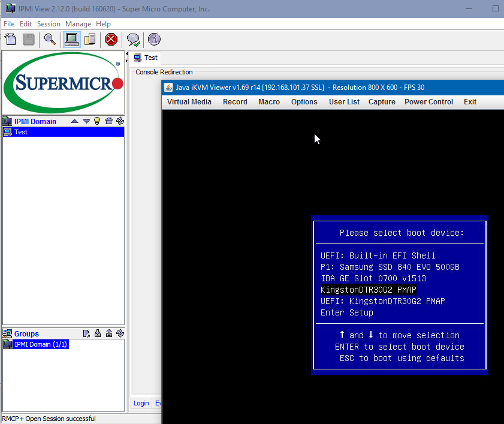504x424 pixels.
Task: Click the export up-arrow icon in Groups header
Action: (109, 333)
